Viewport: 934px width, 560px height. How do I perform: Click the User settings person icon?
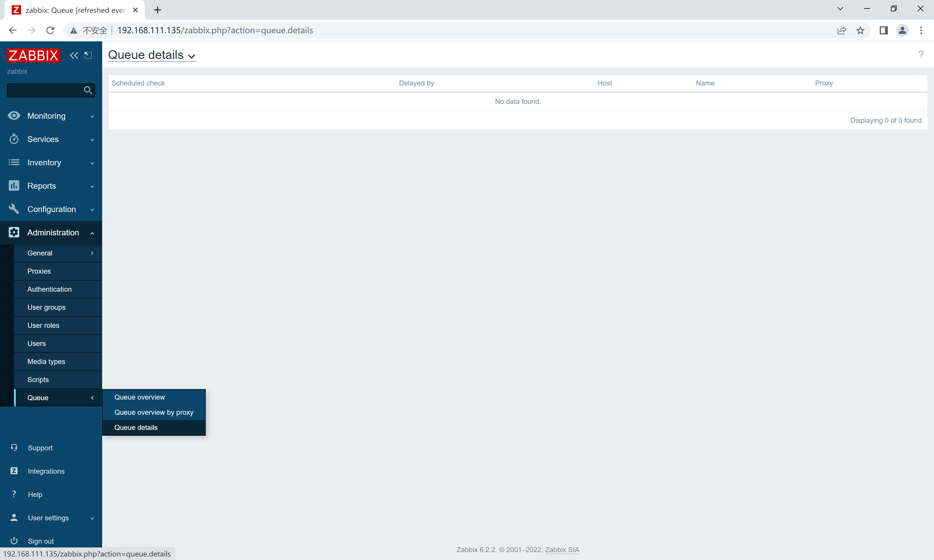[14, 517]
